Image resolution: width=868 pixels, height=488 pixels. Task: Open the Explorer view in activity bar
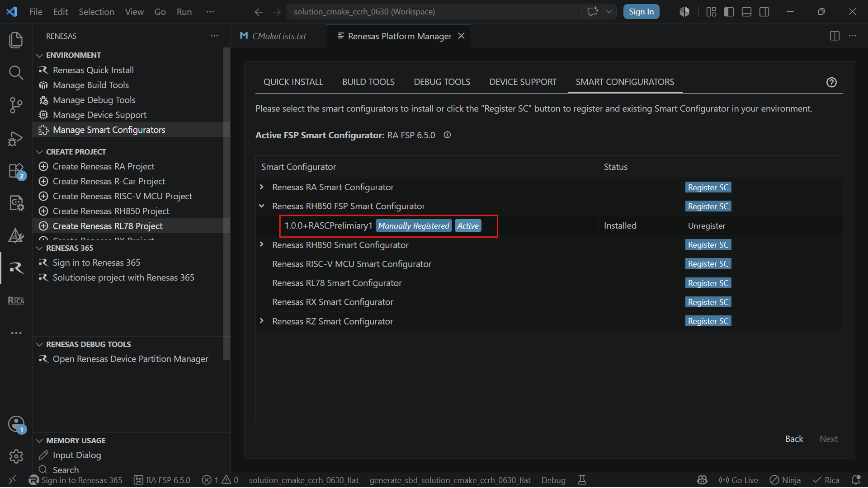click(16, 40)
